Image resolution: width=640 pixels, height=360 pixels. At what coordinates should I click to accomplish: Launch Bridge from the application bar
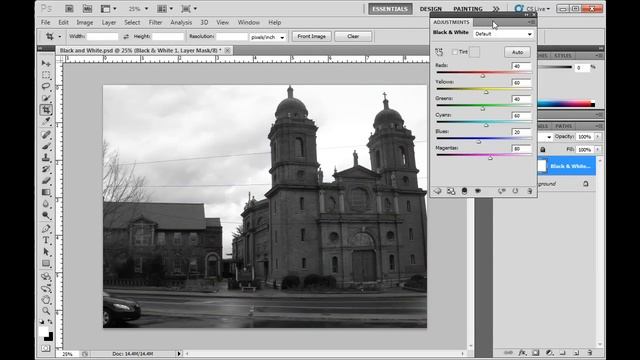(x=69, y=9)
